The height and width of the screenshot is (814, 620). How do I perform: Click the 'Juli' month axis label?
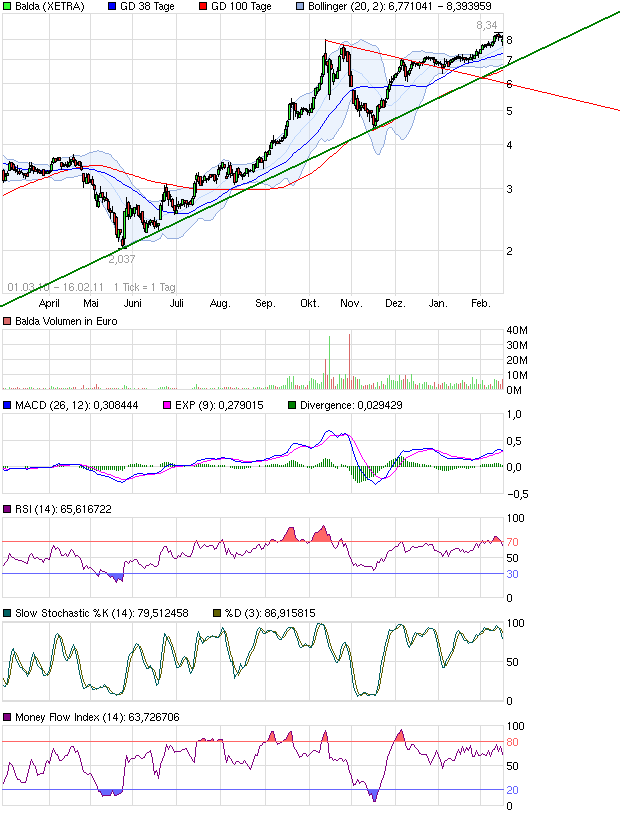click(x=177, y=303)
